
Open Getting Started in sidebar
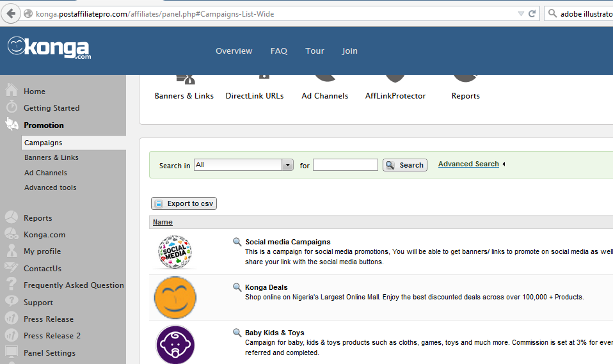tap(52, 108)
